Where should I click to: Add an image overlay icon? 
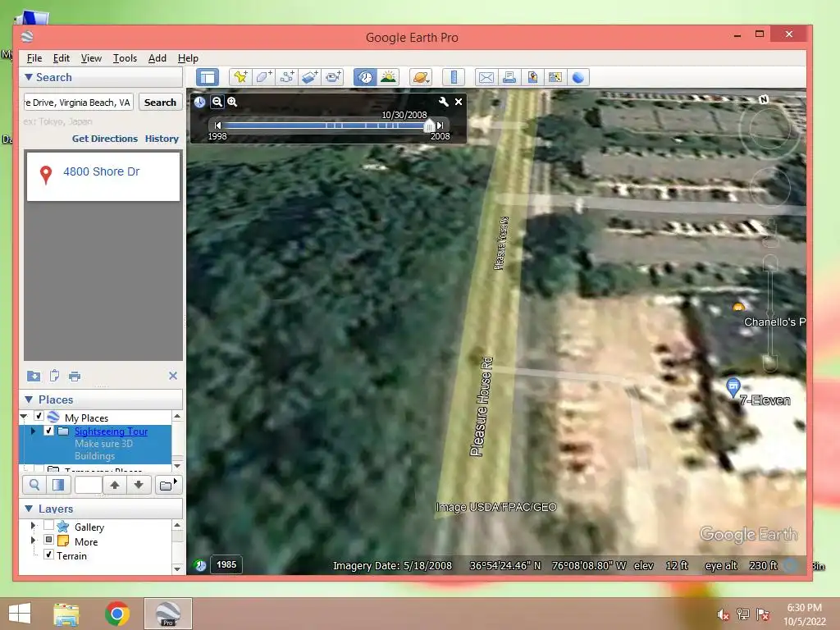point(310,77)
